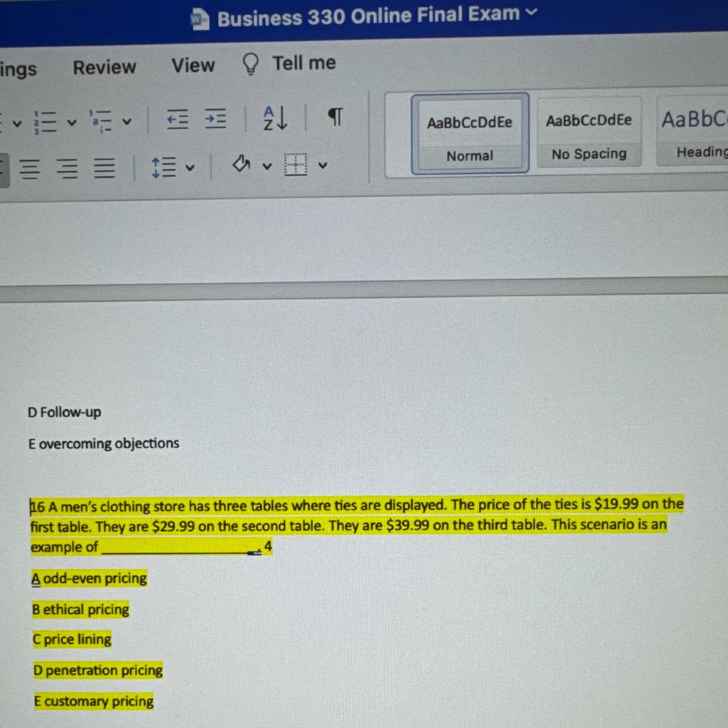This screenshot has width=728, height=728.
Task: Apply the No Spacing style
Action: (x=588, y=133)
